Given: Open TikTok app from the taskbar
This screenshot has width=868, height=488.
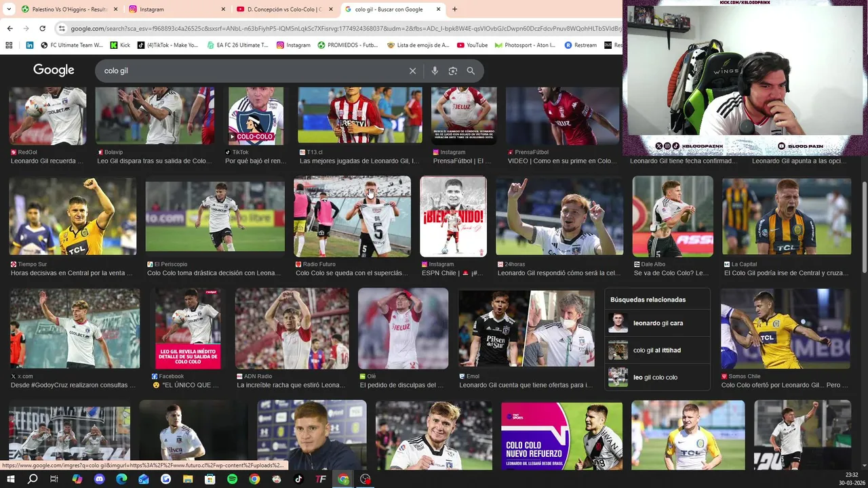Looking at the screenshot, I should point(298,479).
